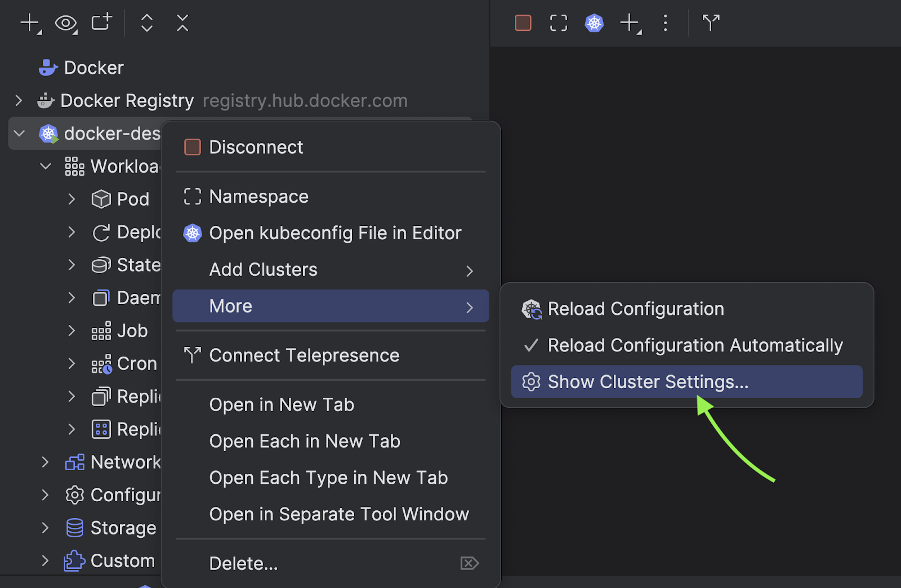
Task: Choose Open kubeconfig File in Editor
Action: coord(331,233)
